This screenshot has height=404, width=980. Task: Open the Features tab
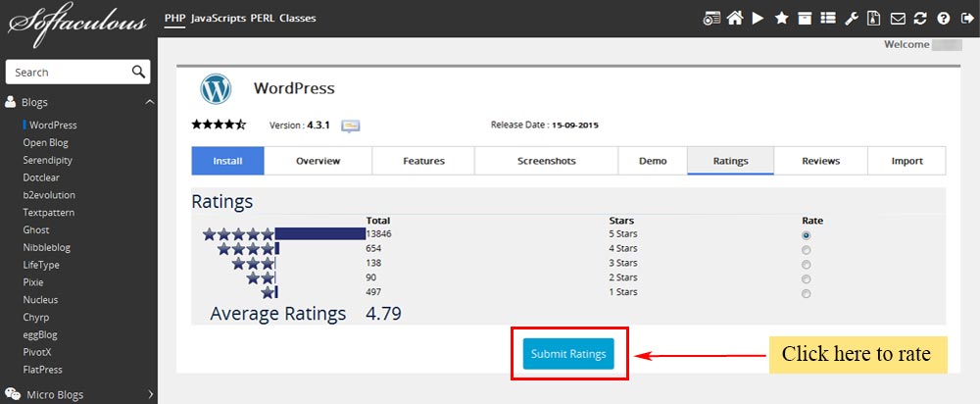423,161
